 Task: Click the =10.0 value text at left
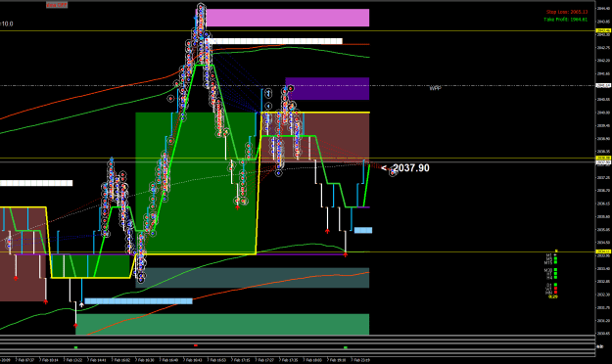click(7, 23)
